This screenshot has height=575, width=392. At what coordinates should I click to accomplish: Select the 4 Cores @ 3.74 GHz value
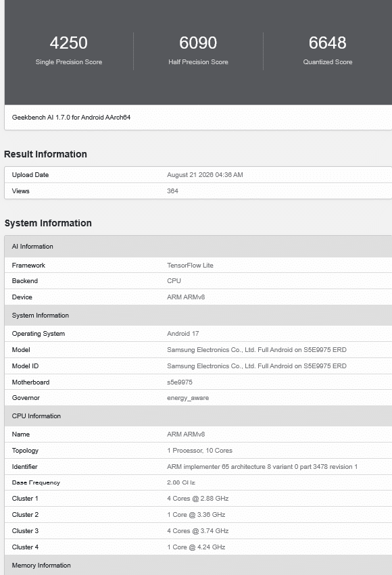coord(197,530)
